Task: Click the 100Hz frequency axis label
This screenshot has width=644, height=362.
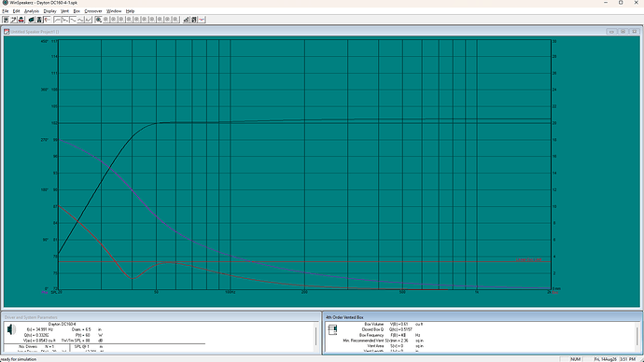Action: (x=230, y=292)
